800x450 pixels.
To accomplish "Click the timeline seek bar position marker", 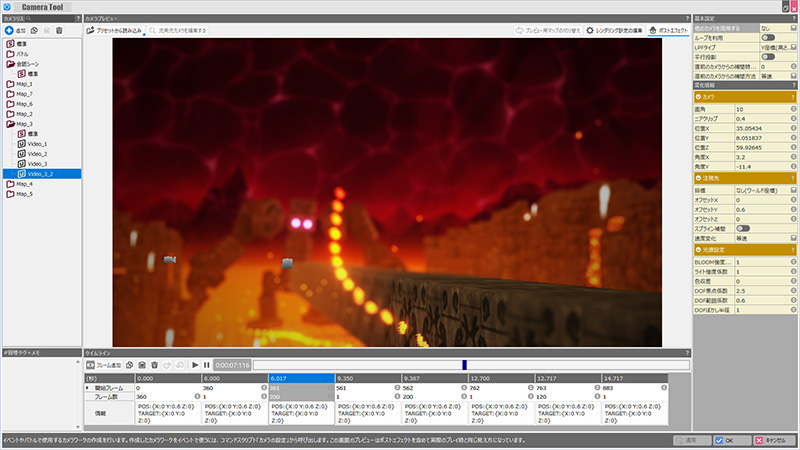I will tap(464, 366).
